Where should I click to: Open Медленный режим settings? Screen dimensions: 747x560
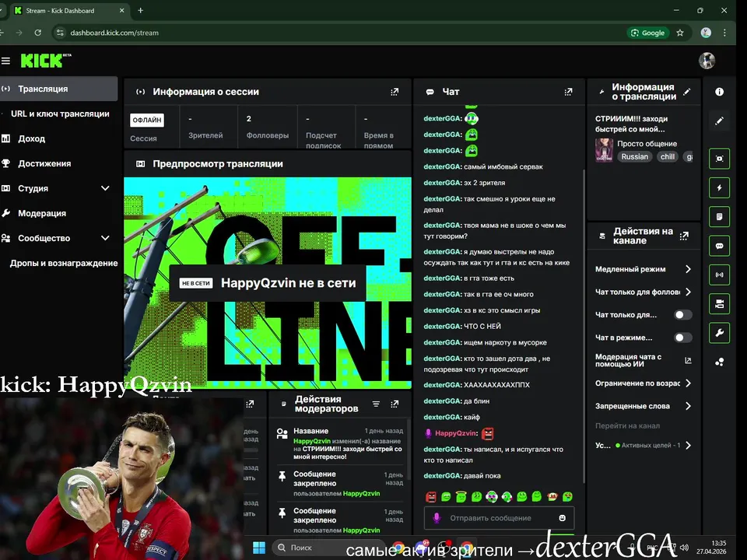tap(644, 269)
